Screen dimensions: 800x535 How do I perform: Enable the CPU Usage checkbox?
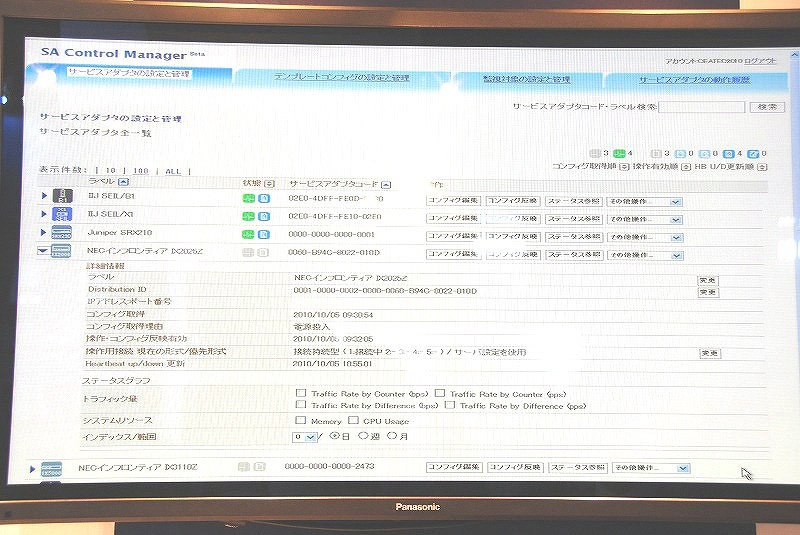(352, 421)
